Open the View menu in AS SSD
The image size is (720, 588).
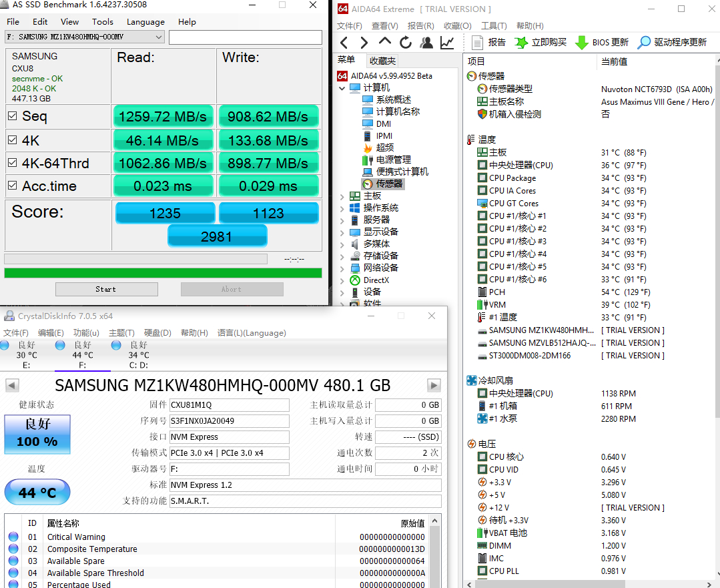69,21
